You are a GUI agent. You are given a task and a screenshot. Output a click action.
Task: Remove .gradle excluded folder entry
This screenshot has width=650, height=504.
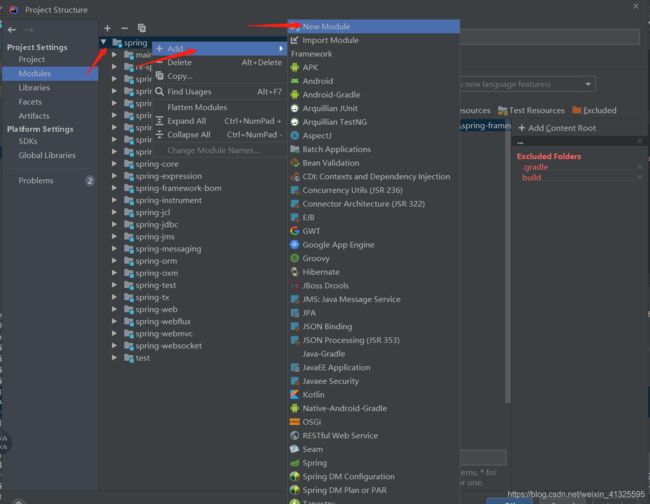tap(640, 167)
